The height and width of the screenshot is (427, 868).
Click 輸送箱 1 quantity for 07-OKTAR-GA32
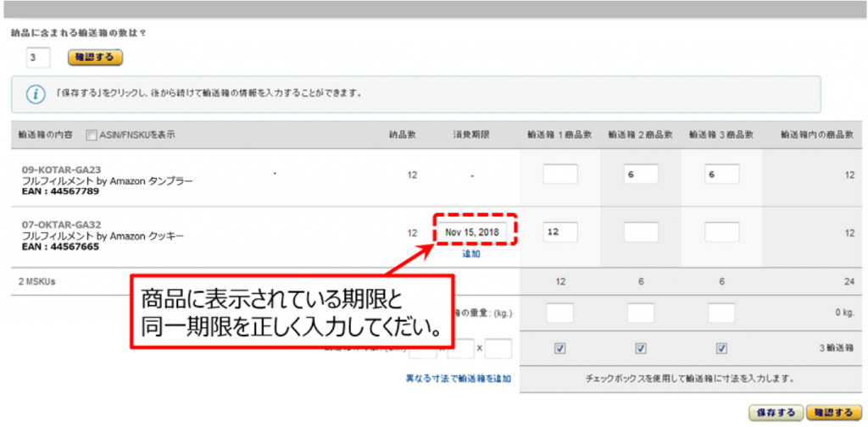(559, 231)
